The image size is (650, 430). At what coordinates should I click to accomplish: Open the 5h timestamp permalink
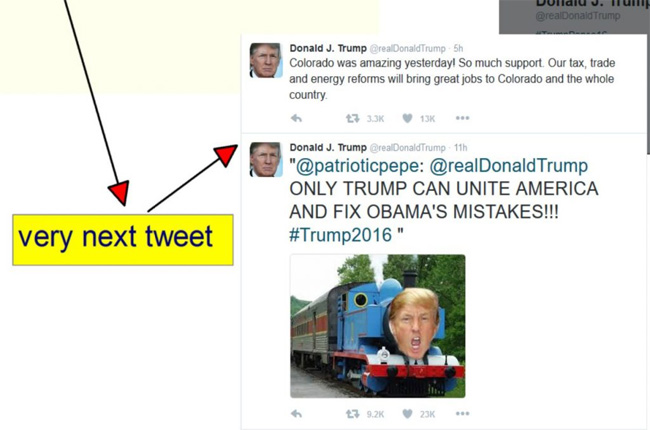(x=458, y=49)
